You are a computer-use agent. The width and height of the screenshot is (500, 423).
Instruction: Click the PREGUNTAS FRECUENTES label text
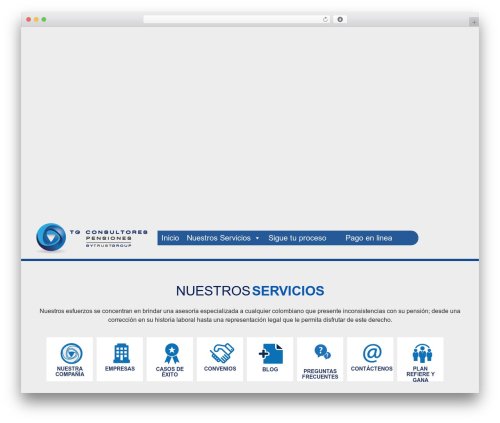pyautogui.click(x=320, y=374)
